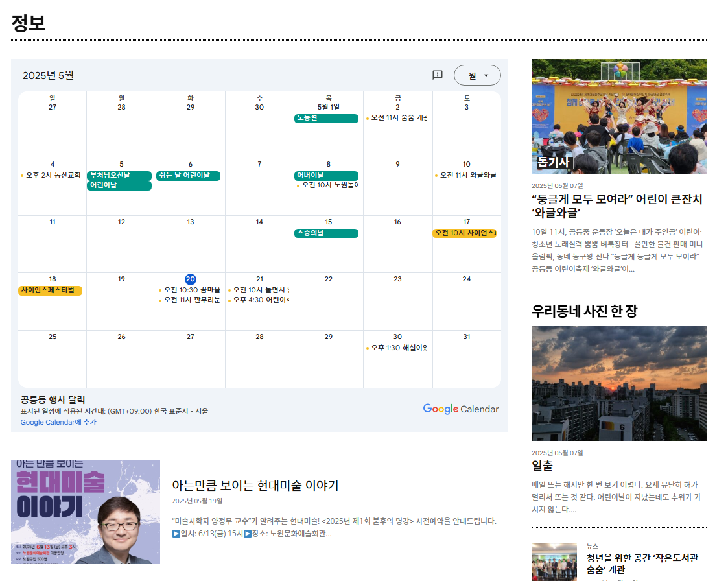Open the 작은도서관 news thumbnail image
The height and width of the screenshot is (581, 728).
(x=554, y=562)
